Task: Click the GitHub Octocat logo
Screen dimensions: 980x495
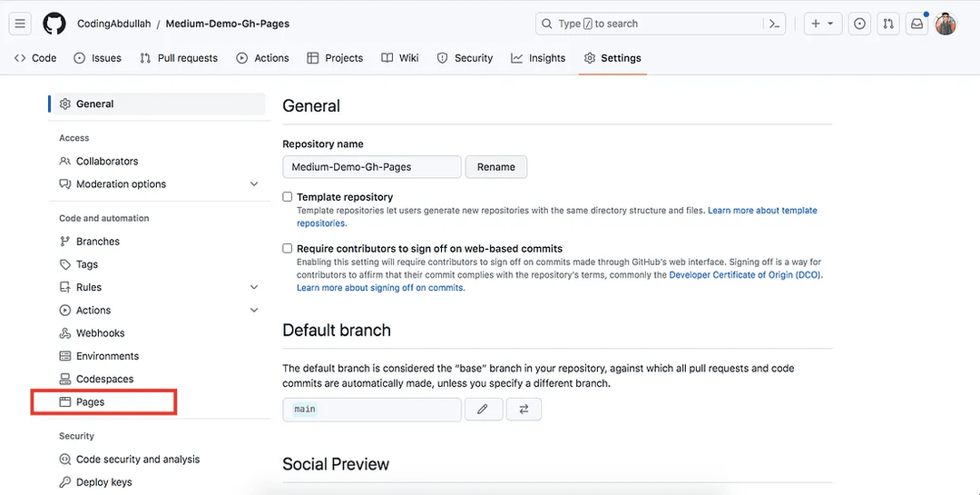Action: 54,24
